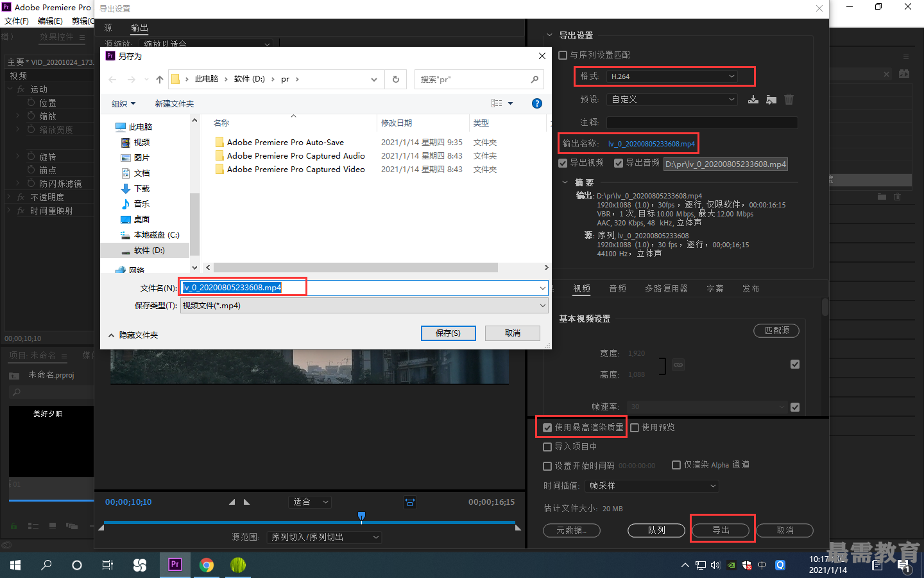Screen dimensions: 924x578
Task: Enable 导入项目中 checkbox
Action: [x=547, y=447]
